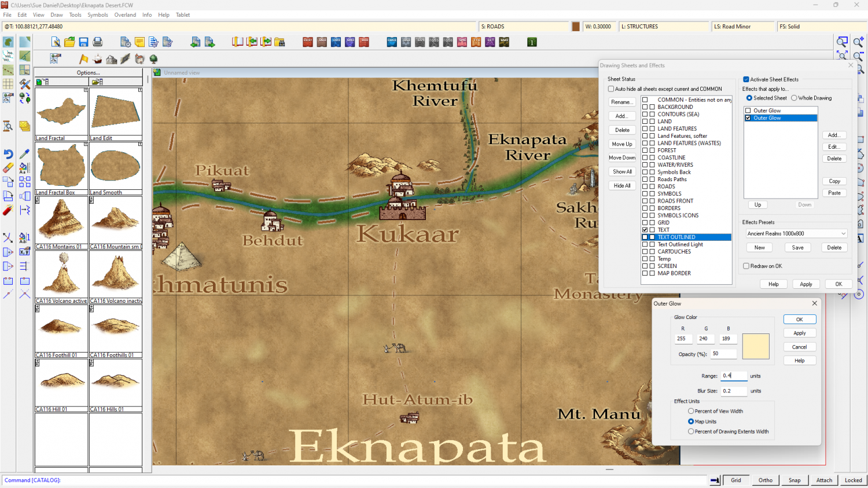The image size is (868, 488).
Task: Click the hammer and wrench tools icon
Action: (x=24, y=85)
